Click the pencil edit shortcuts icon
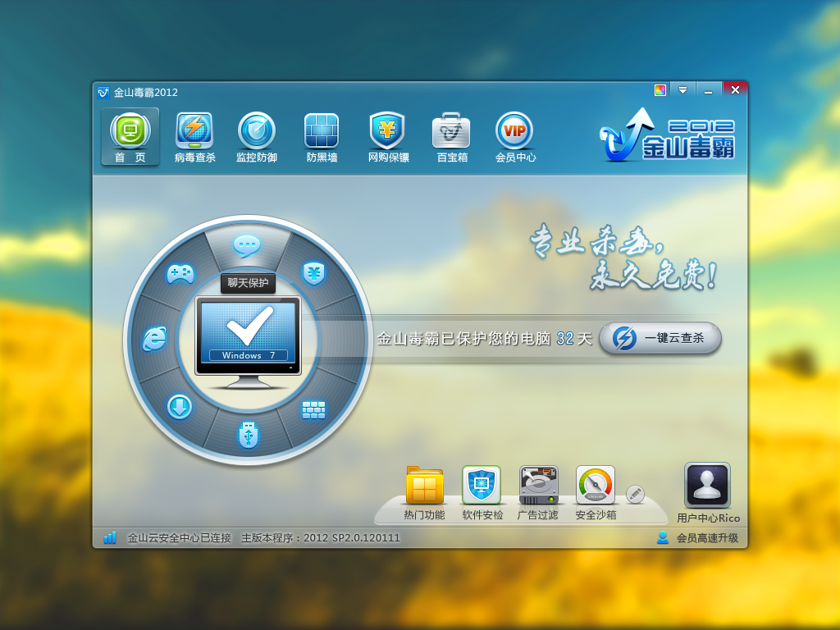 (x=636, y=494)
